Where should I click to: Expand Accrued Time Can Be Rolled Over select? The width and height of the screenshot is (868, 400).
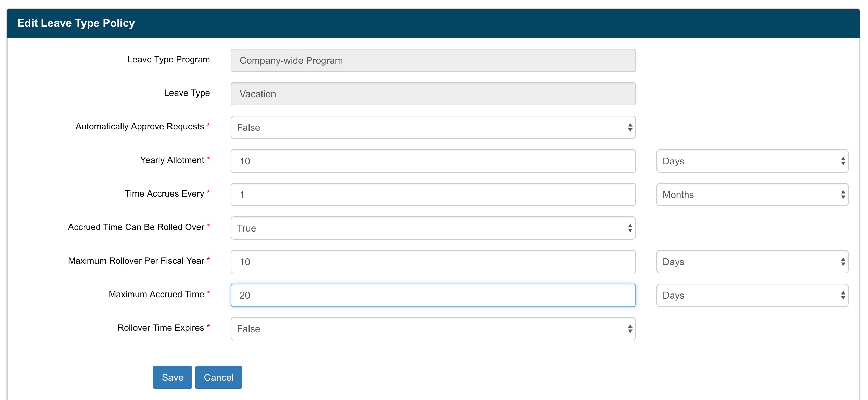click(x=433, y=228)
